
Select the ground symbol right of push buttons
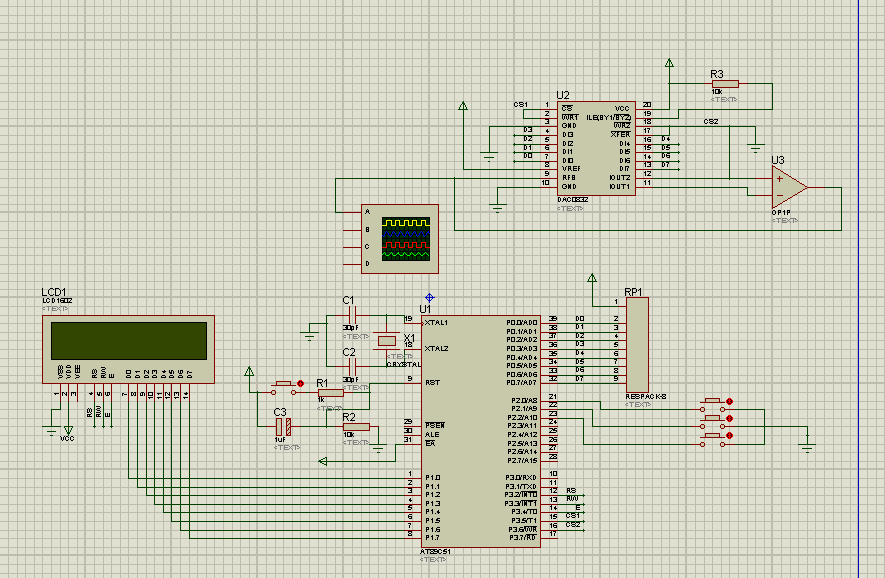(808, 448)
